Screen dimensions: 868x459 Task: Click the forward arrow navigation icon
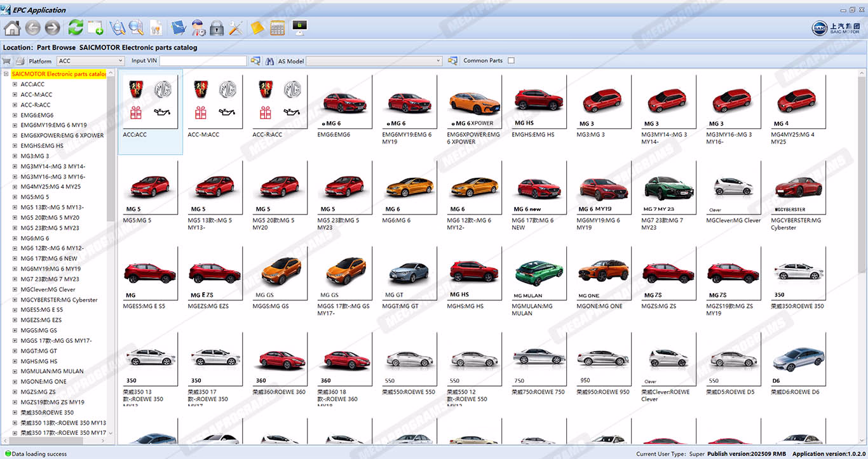(52, 28)
